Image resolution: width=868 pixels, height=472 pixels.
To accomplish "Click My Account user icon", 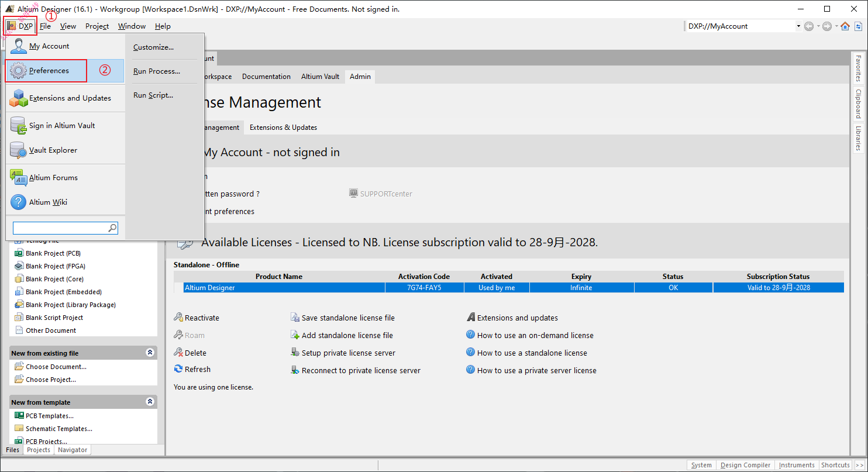I will 18,46.
